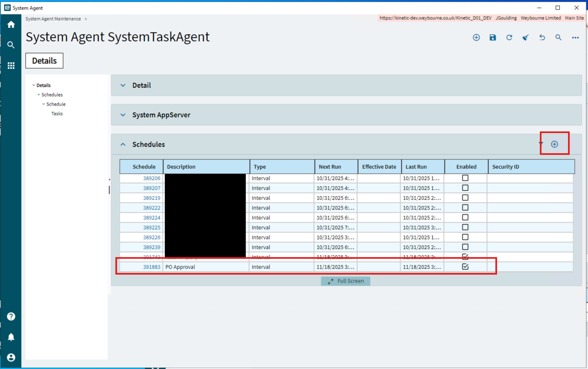The image size is (588, 369).
Task: Collapse the Details tree node
Action: (x=34, y=85)
